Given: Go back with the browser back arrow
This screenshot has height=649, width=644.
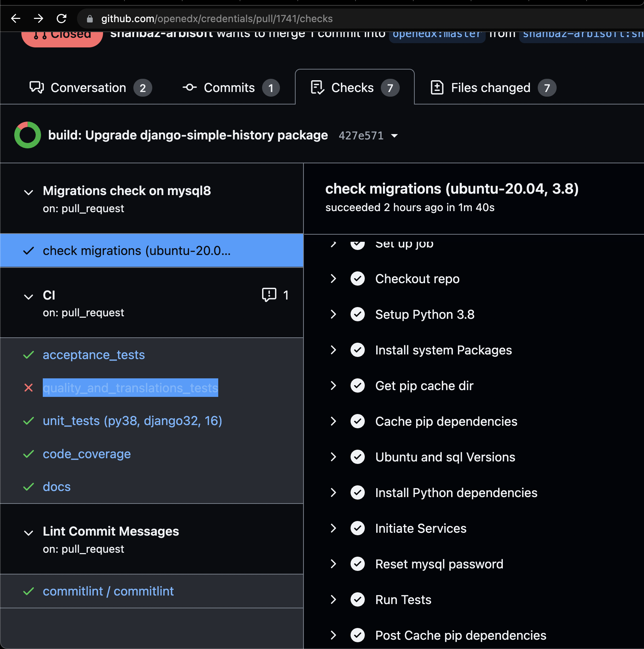Looking at the screenshot, I should (x=16, y=19).
